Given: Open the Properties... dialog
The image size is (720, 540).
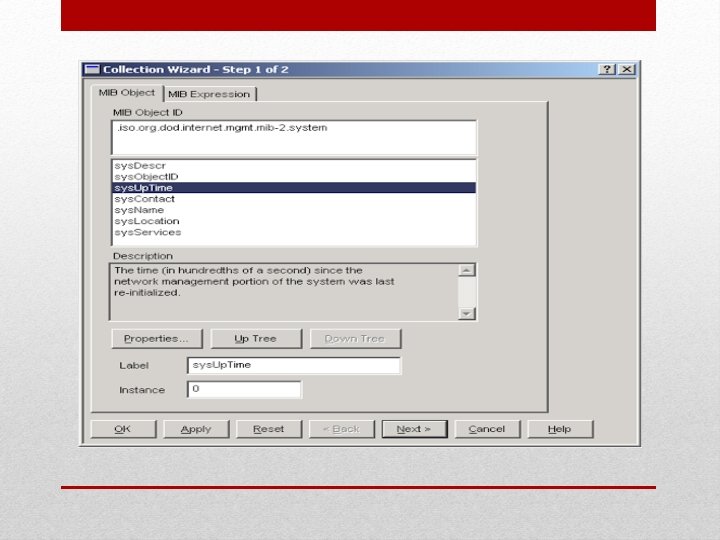Looking at the screenshot, I should pos(157,339).
